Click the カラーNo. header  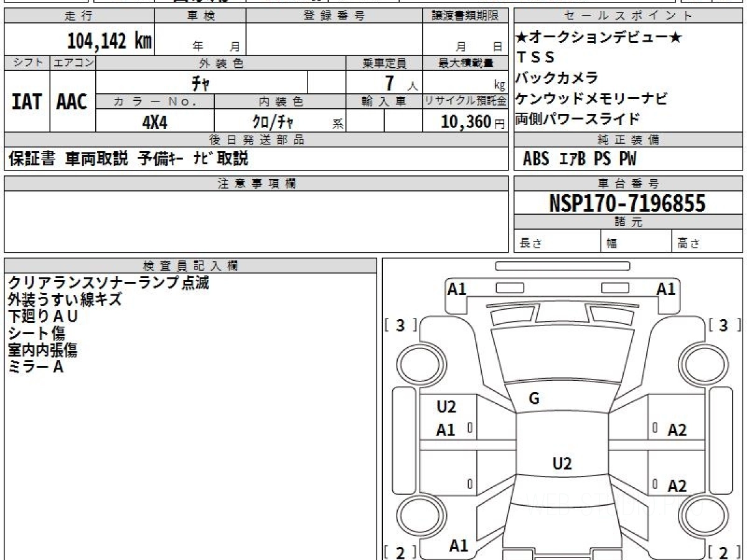(x=155, y=101)
